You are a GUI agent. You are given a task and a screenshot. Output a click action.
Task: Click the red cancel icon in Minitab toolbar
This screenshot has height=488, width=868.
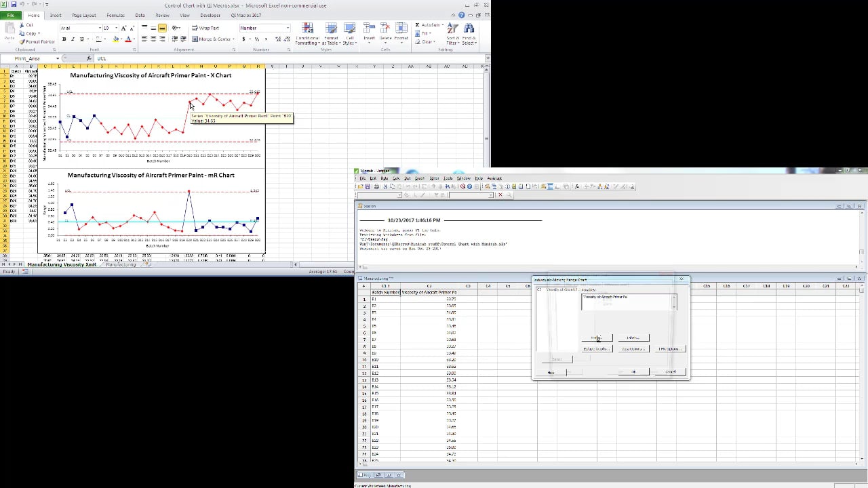pyautogui.click(x=462, y=186)
